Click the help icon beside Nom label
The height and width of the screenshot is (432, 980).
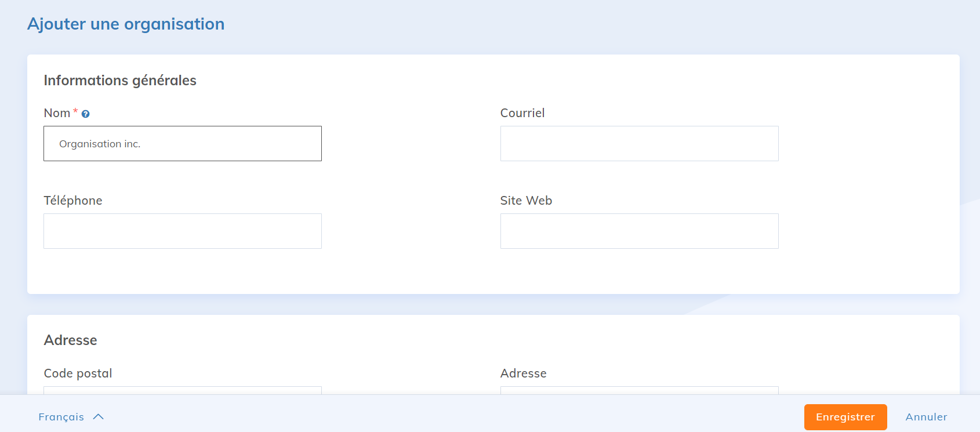85,114
